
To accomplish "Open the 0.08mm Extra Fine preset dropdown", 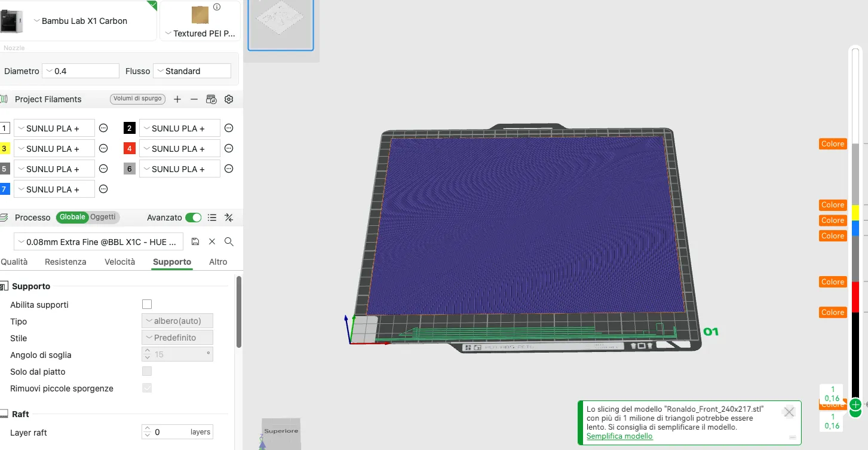I will tap(99, 242).
